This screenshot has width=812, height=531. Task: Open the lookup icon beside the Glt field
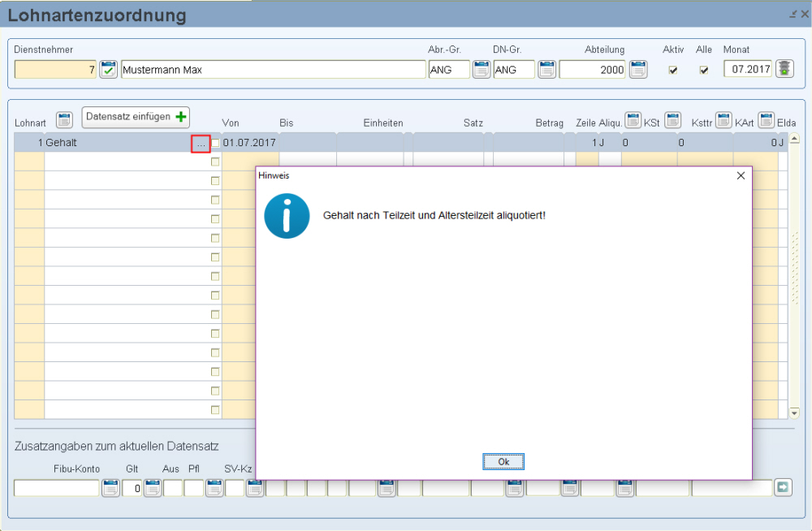coord(153,488)
